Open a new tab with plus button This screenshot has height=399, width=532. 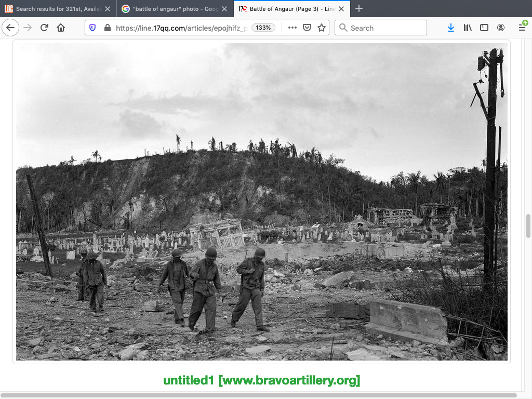click(359, 9)
